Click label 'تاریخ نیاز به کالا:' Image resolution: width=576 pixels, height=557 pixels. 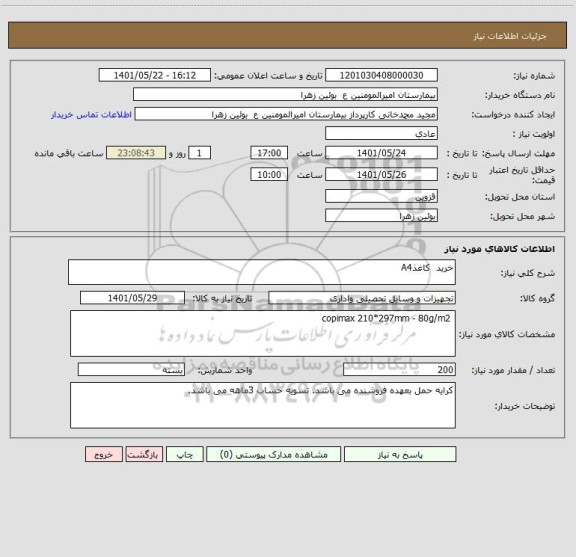[222, 298]
